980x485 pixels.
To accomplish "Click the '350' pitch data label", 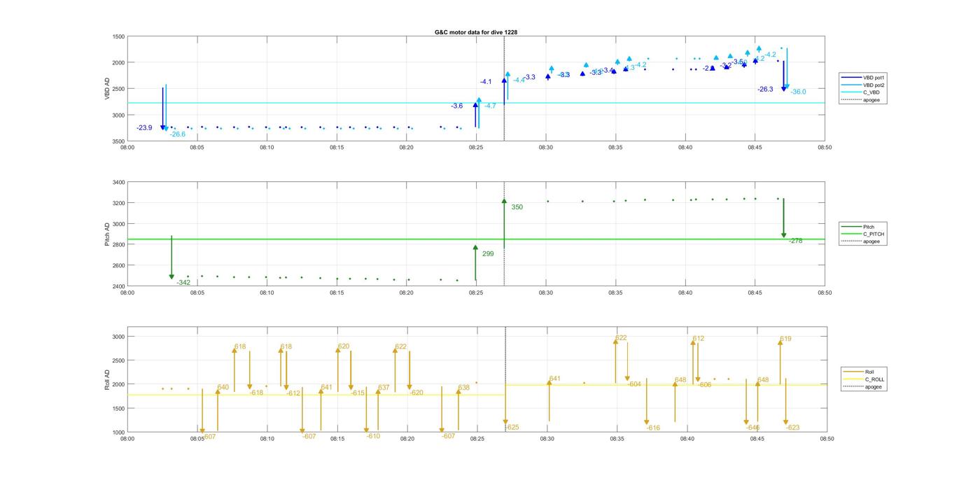I will (517, 207).
